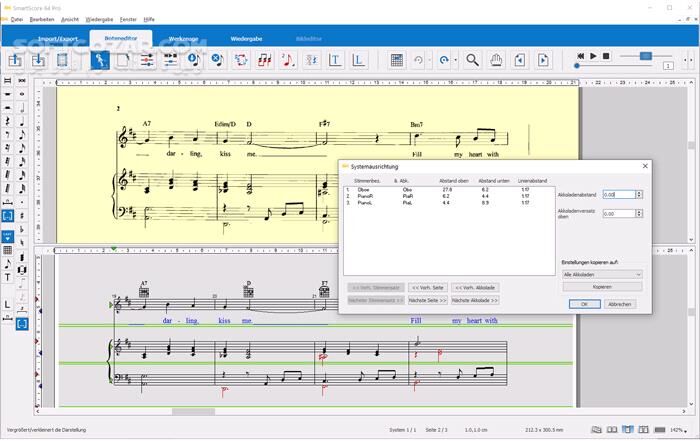The width and height of the screenshot is (700, 441).
Task: Confirm dialog with OK button
Action: point(584,304)
